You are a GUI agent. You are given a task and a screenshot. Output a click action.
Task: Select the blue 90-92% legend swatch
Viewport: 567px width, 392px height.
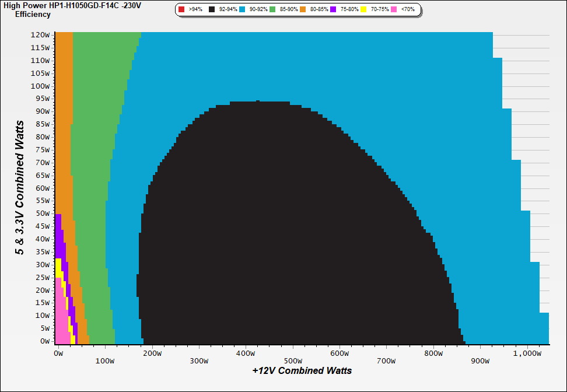tap(242, 10)
